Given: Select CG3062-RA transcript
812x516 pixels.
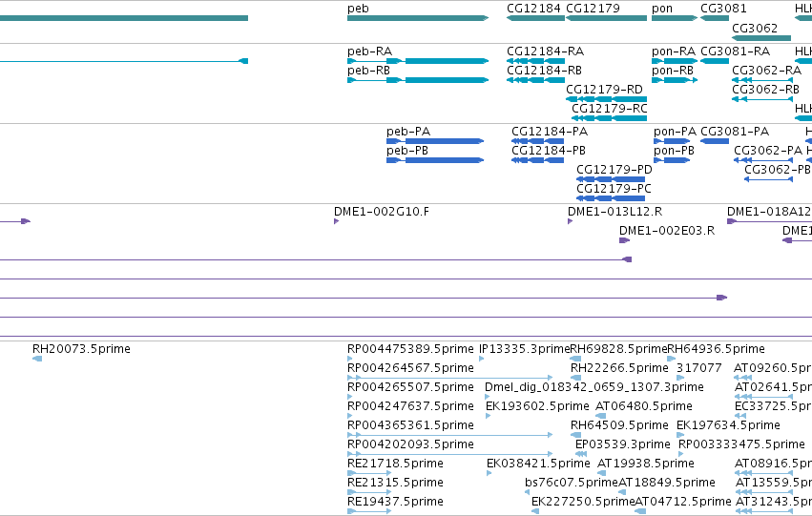Looking at the screenshot, I should [762, 80].
